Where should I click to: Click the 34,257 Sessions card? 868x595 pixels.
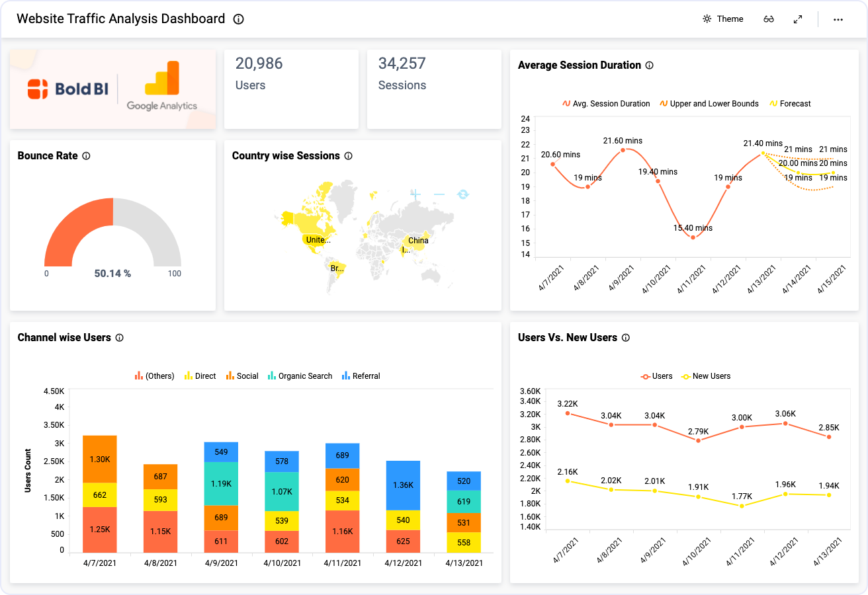coord(434,89)
